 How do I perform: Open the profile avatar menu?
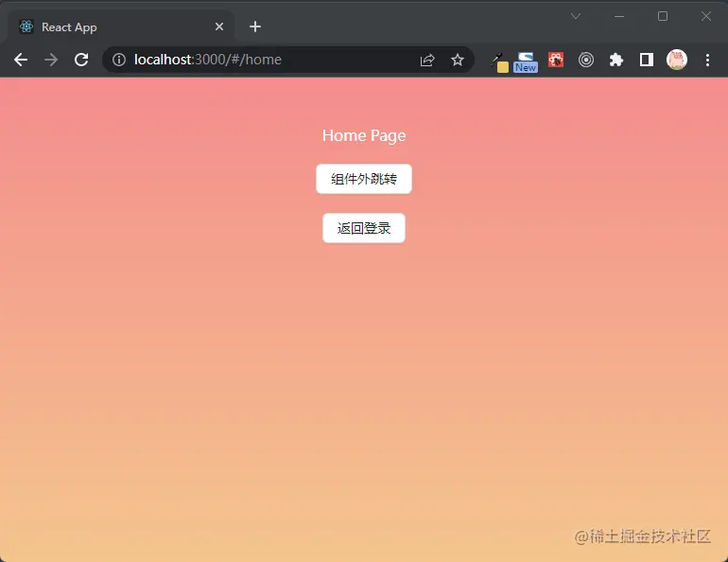[x=677, y=60]
